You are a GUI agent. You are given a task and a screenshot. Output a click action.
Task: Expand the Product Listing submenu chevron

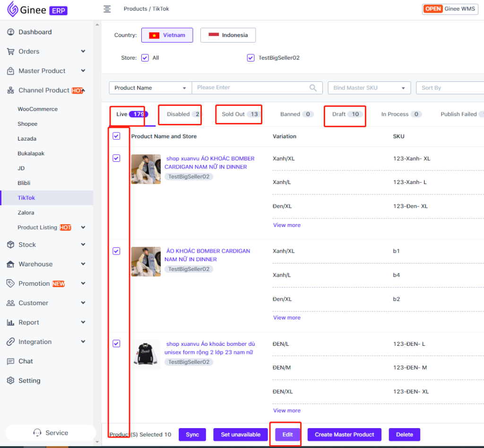[x=83, y=228]
